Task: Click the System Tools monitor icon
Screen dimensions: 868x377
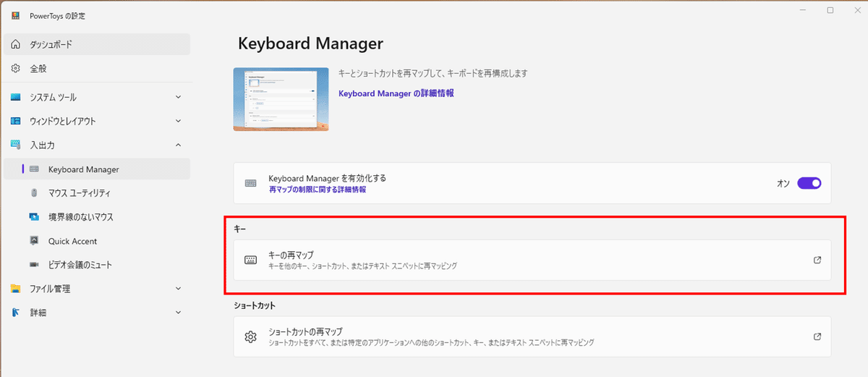Action: [15, 98]
